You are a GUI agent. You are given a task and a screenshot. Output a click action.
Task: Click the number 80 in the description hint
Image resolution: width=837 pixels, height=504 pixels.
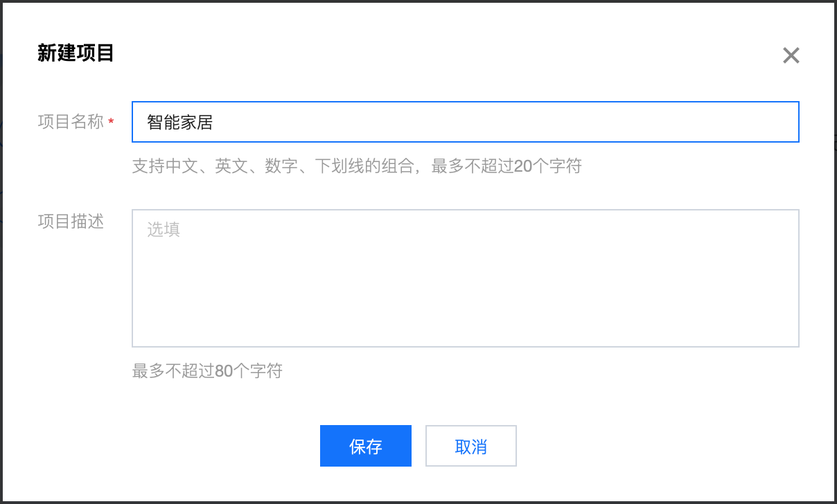point(224,371)
